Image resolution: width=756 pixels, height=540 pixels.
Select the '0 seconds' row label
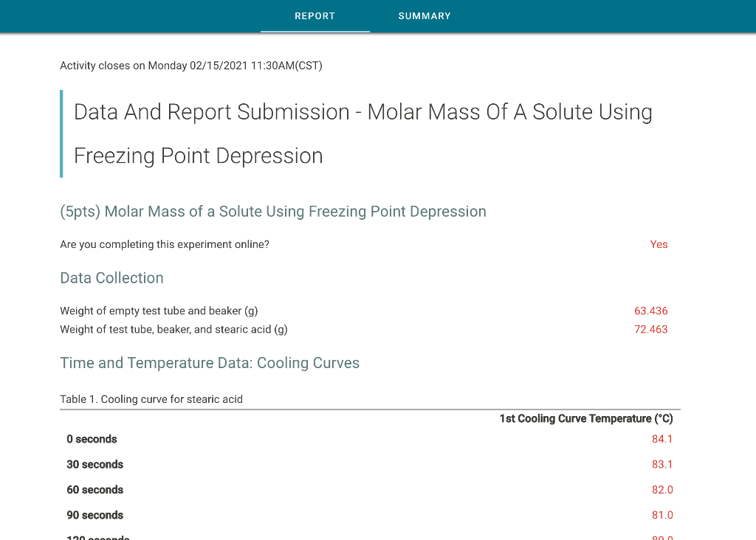92,438
